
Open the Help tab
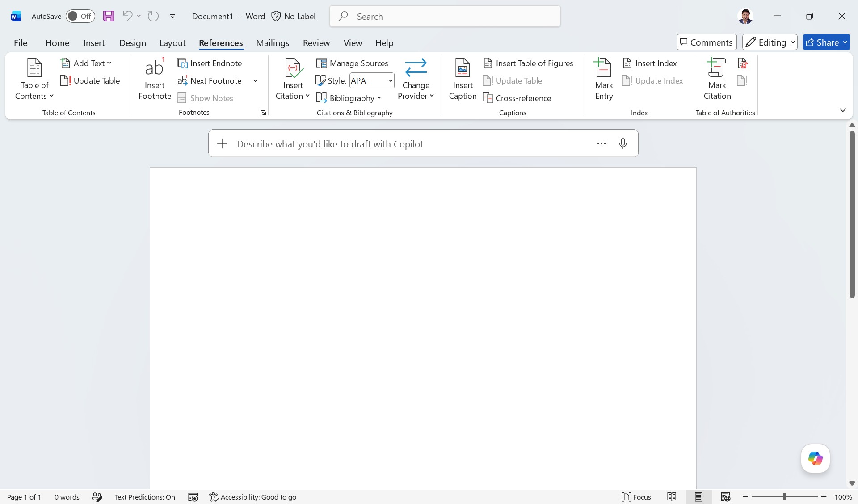point(384,42)
